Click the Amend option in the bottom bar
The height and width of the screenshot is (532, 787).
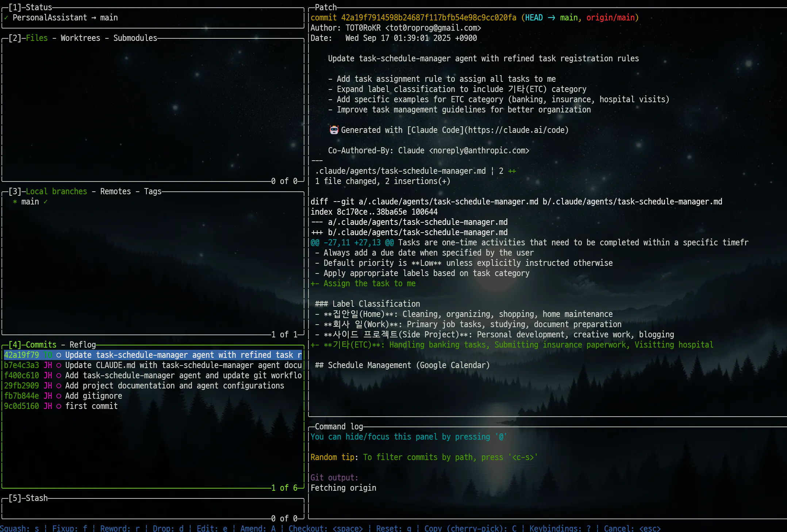pos(258,528)
